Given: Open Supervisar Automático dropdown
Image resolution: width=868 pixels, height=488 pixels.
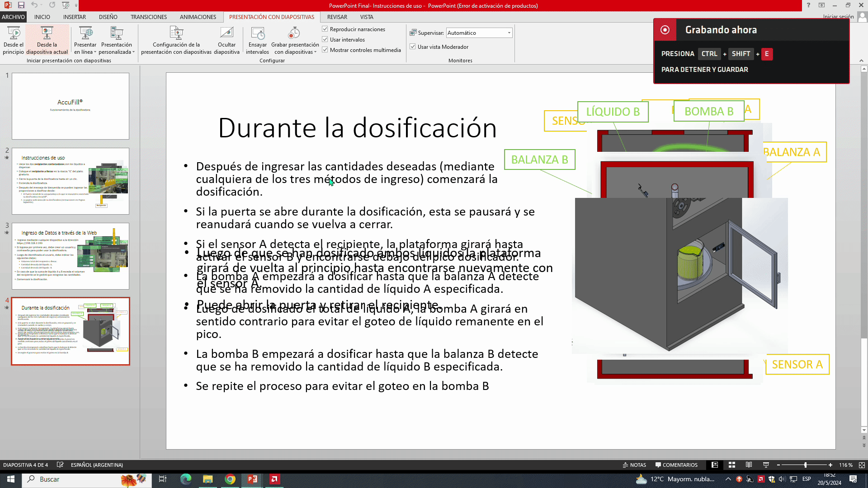Looking at the screenshot, I should click(x=509, y=33).
